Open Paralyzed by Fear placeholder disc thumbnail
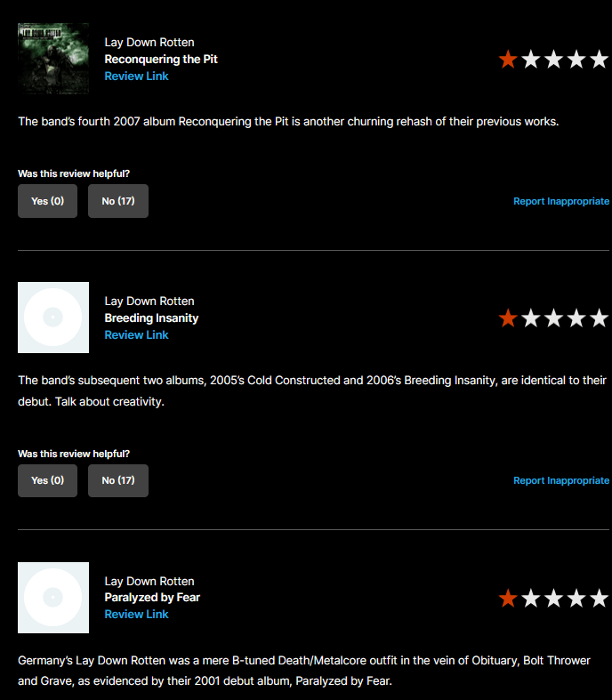This screenshot has width=612, height=700. [x=53, y=598]
